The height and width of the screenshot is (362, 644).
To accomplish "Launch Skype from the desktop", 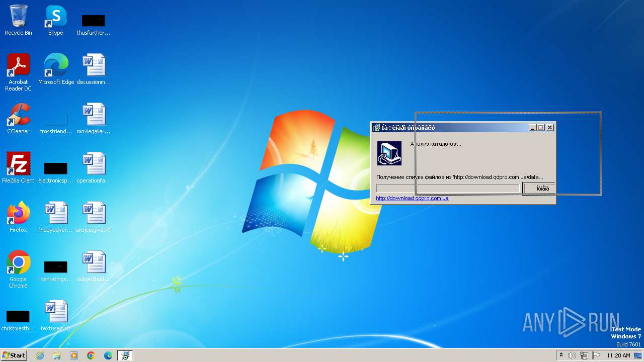I will tap(56, 20).
